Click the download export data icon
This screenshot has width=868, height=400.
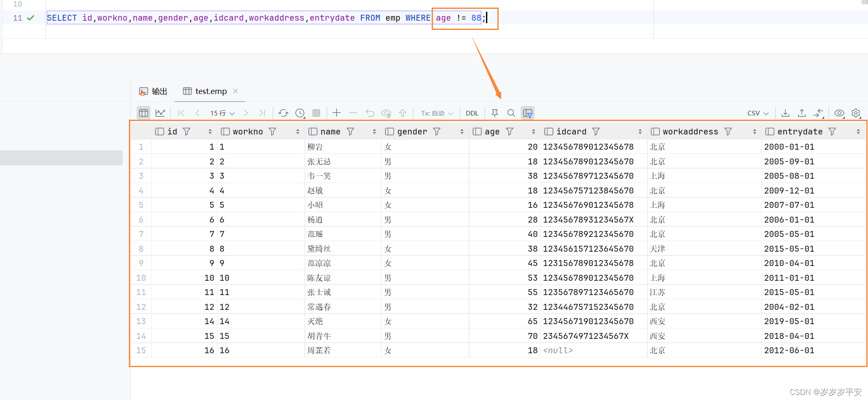point(785,113)
